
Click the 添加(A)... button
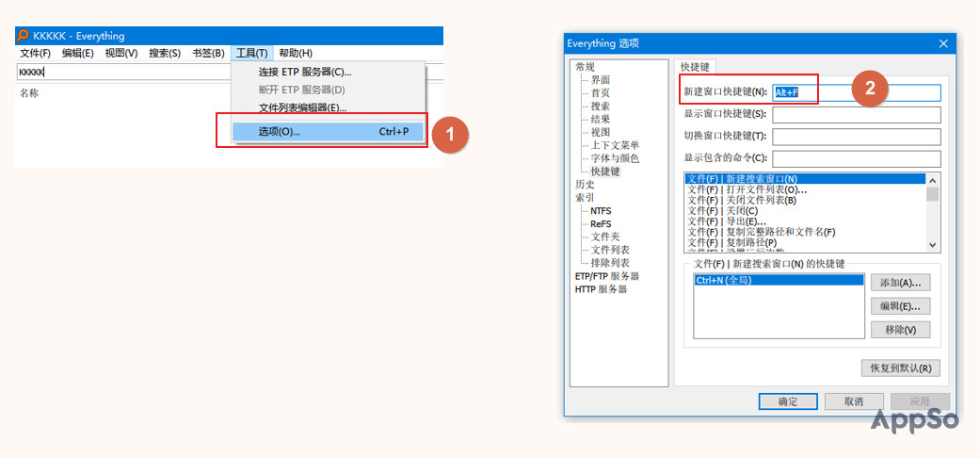[x=901, y=283]
